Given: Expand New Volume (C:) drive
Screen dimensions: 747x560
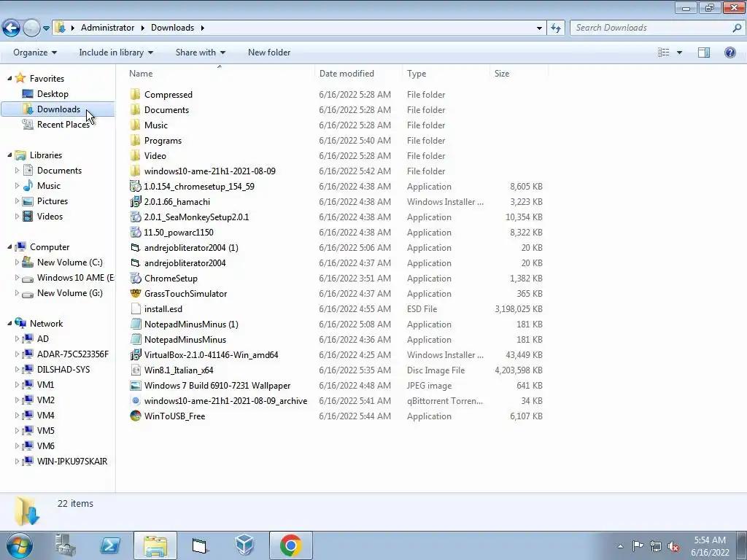Looking at the screenshot, I should pos(18,262).
